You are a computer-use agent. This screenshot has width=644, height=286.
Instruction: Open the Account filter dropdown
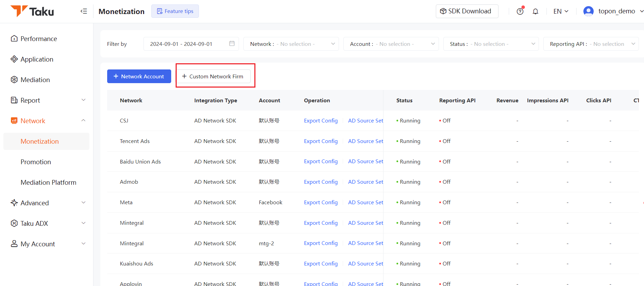[391, 44]
